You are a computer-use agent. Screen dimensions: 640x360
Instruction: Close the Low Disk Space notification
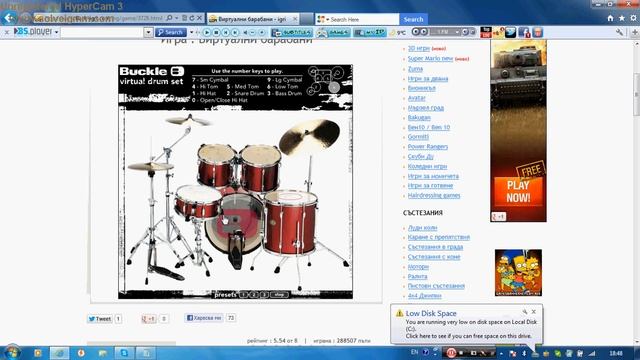tap(533, 312)
